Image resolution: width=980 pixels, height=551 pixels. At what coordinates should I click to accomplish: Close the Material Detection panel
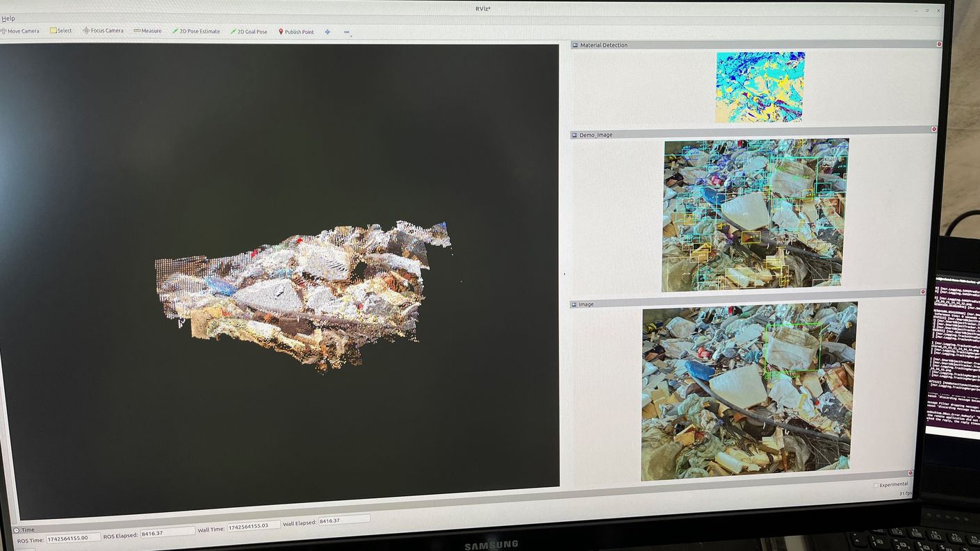pos(939,44)
